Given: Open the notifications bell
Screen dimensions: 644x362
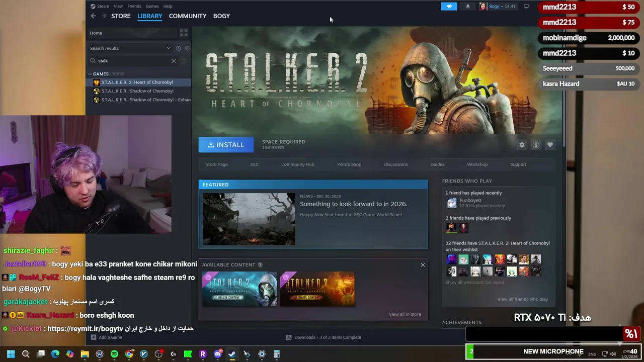Looking at the screenshot, I should [468, 7].
